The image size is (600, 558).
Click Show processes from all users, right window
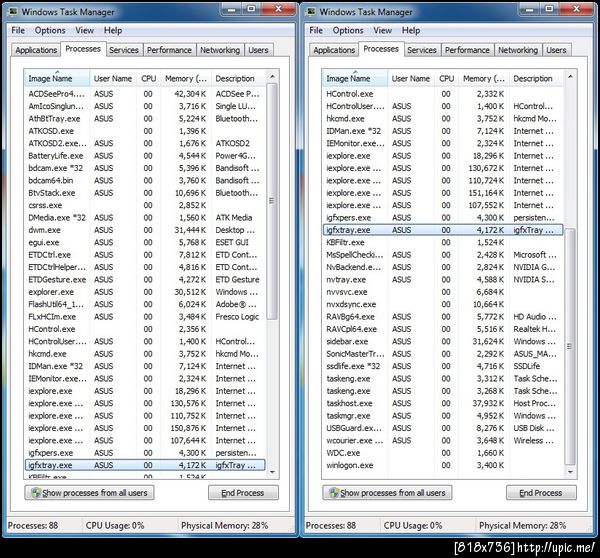[x=388, y=493]
